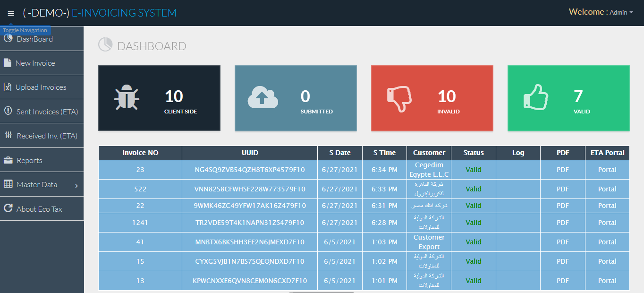Open ETA Portal link for invoice 15
Viewport: 644px width, 293px height.
pos(607,261)
